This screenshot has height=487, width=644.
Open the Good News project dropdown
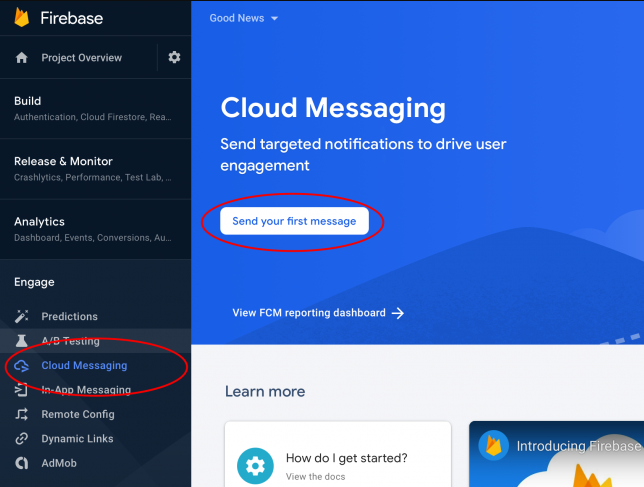[244, 18]
